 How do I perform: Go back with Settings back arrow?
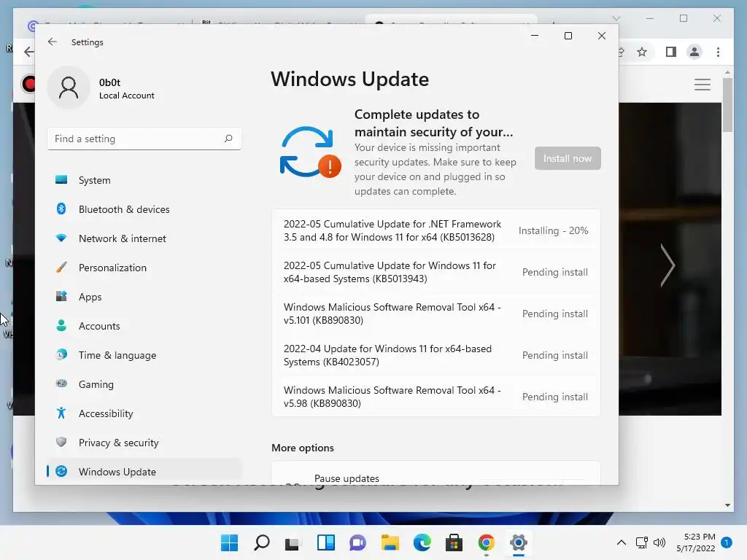53,42
